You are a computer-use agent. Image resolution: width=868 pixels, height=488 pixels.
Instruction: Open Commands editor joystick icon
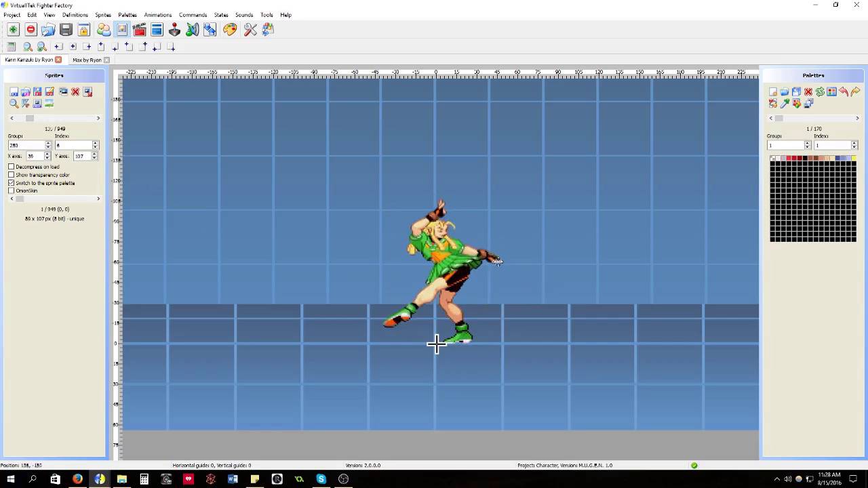pos(174,29)
